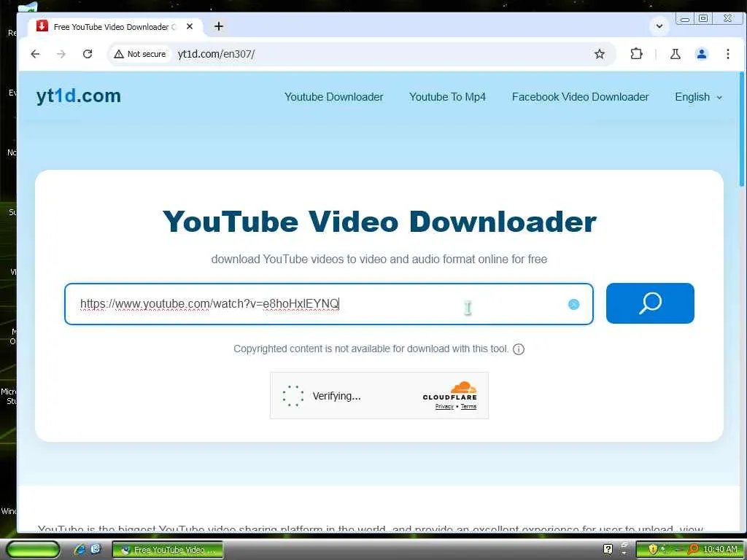Click the second quick launch icon
Image resolution: width=747 pixels, height=560 pixels.
click(96, 549)
